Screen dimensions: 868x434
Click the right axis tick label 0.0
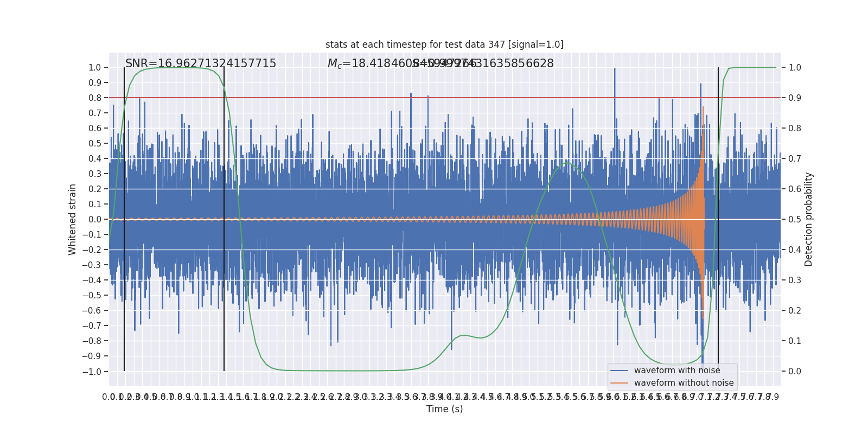(795, 371)
